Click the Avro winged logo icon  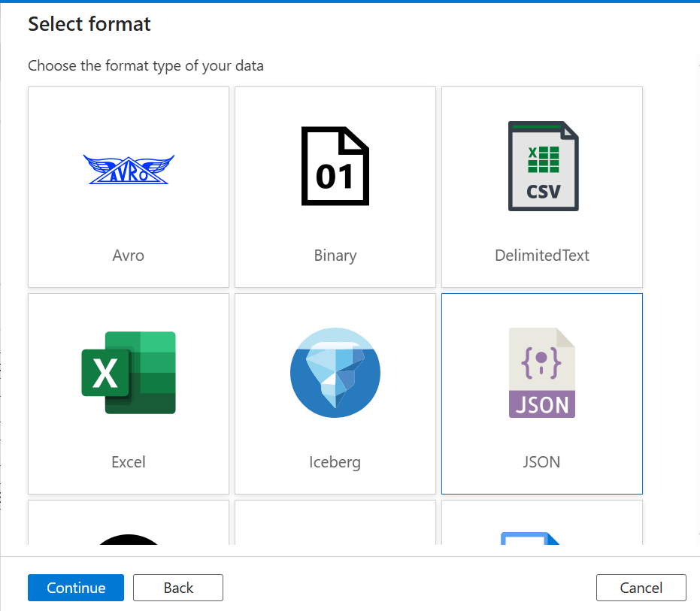[129, 170]
